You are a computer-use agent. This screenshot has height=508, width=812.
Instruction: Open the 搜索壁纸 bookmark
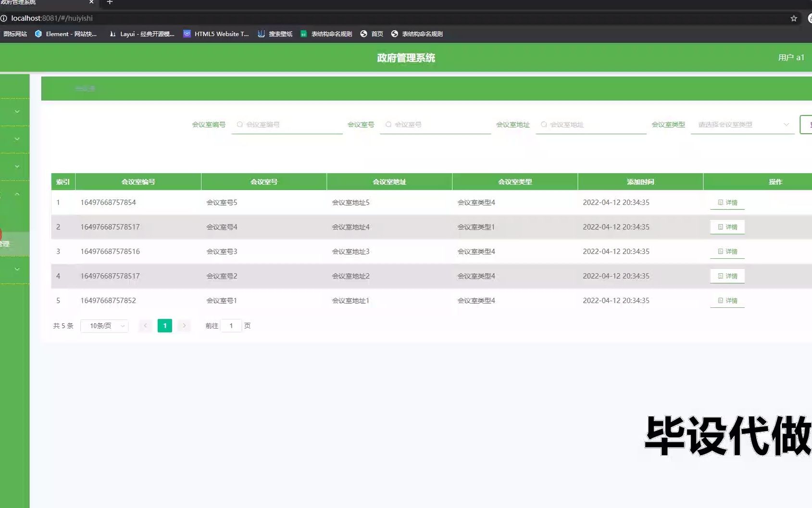pos(275,34)
